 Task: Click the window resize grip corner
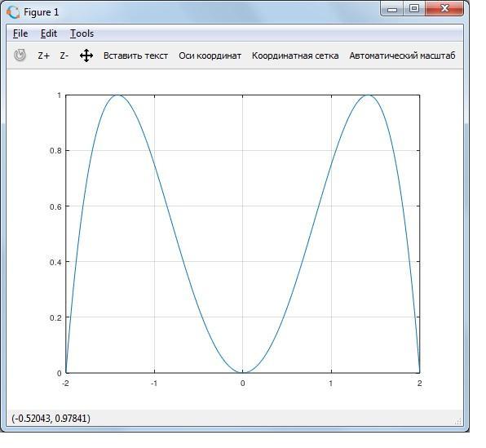458,421
